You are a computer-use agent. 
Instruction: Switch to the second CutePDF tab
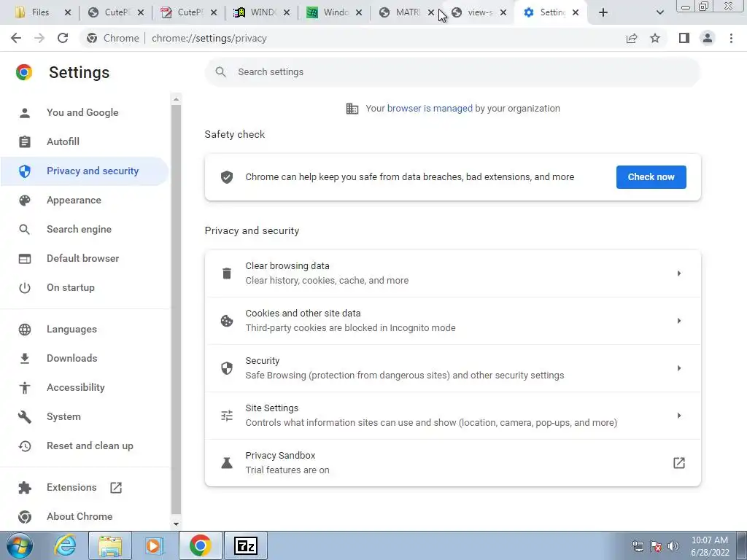[x=181, y=12]
